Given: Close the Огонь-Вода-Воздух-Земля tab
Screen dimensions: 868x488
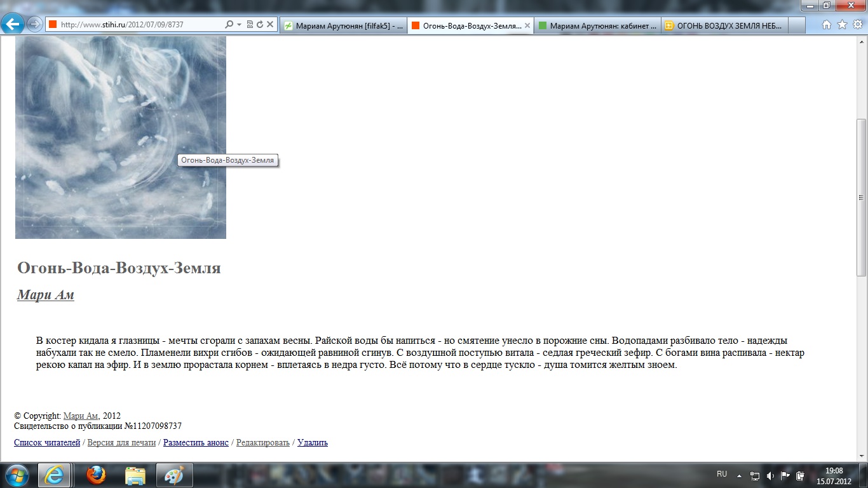Looking at the screenshot, I should pyautogui.click(x=527, y=25).
